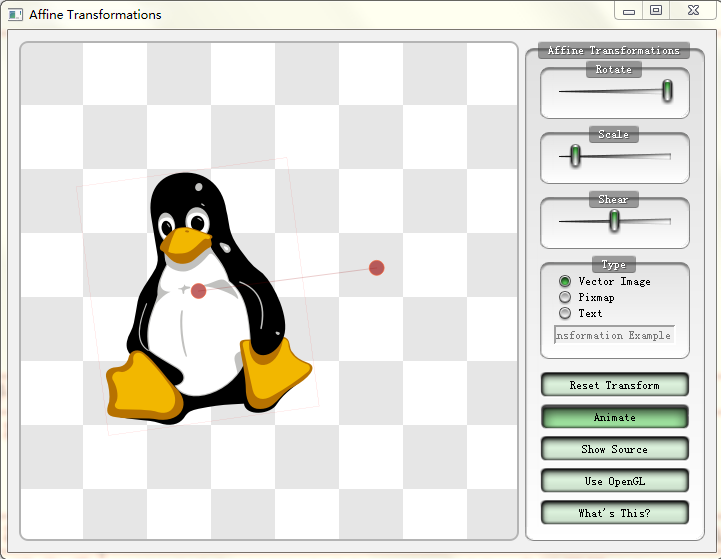
Task: Minimize the Affine Transformations window
Action: click(629, 11)
